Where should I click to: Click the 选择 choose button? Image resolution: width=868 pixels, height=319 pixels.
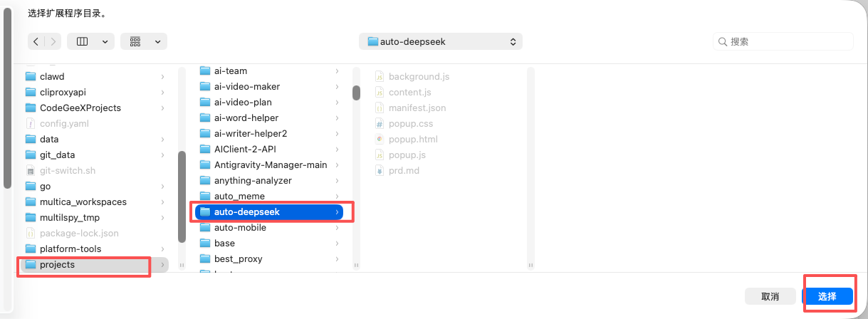tap(827, 296)
